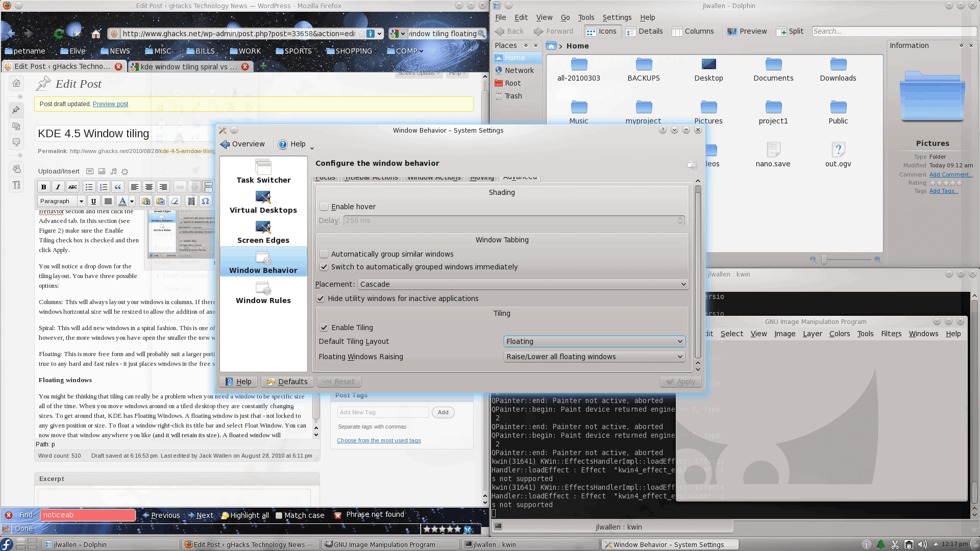The width and height of the screenshot is (980, 551).
Task: Open Dolphin's Tools menu
Action: pos(586,17)
